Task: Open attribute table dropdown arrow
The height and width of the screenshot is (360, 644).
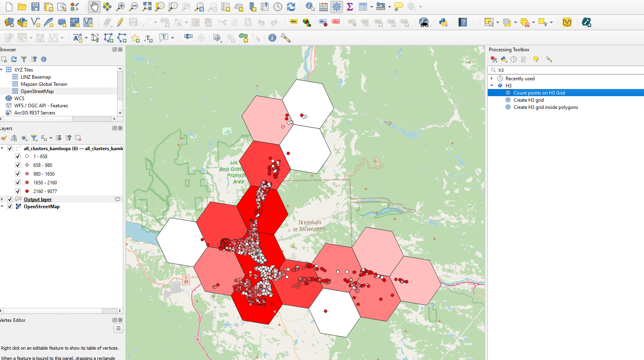Action: [x=371, y=7]
